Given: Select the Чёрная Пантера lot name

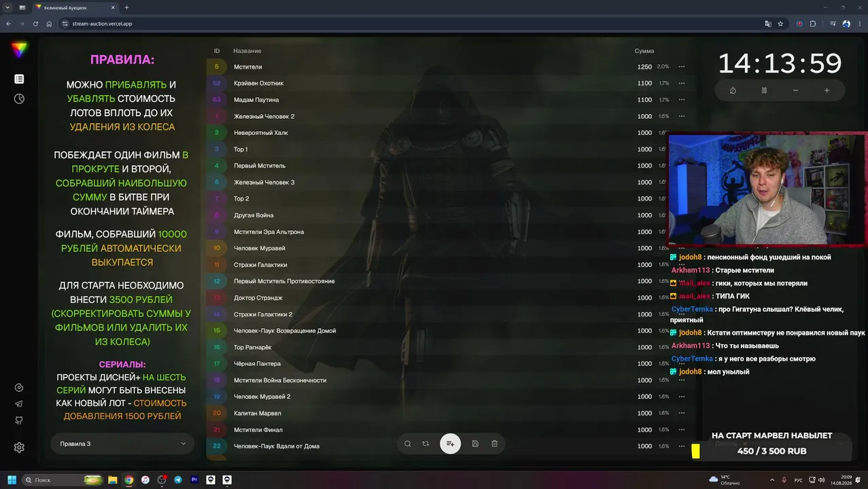Looking at the screenshot, I should [257, 363].
